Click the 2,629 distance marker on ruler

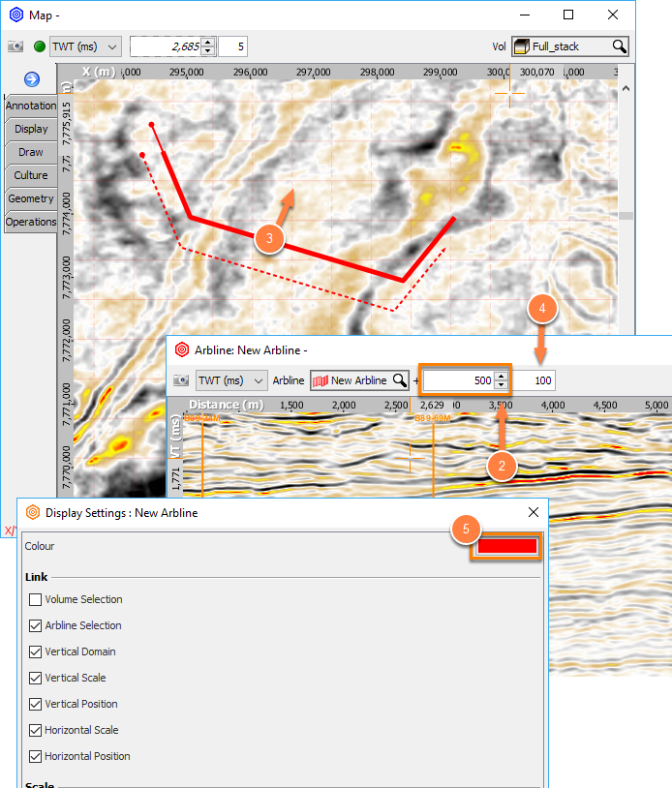[x=432, y=405]
